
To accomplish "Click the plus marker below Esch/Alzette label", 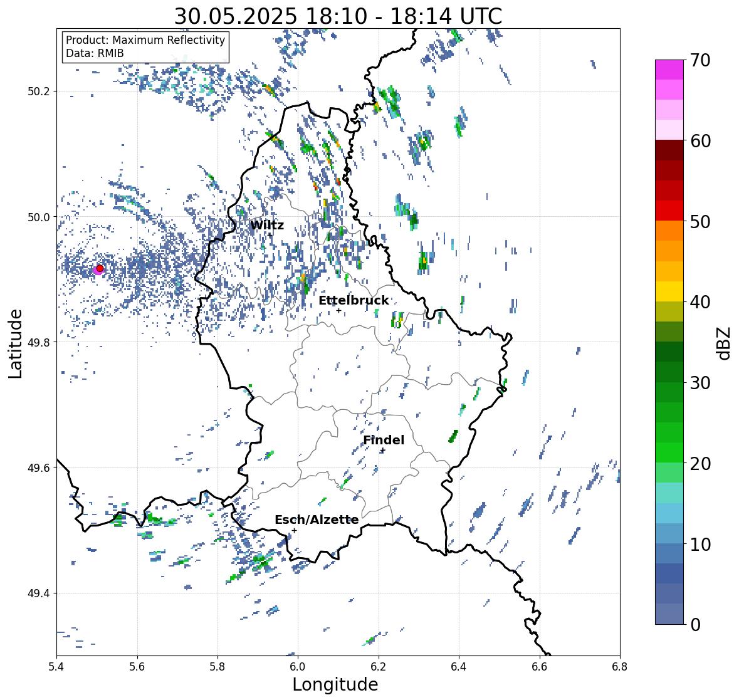I will pos(294,530).
